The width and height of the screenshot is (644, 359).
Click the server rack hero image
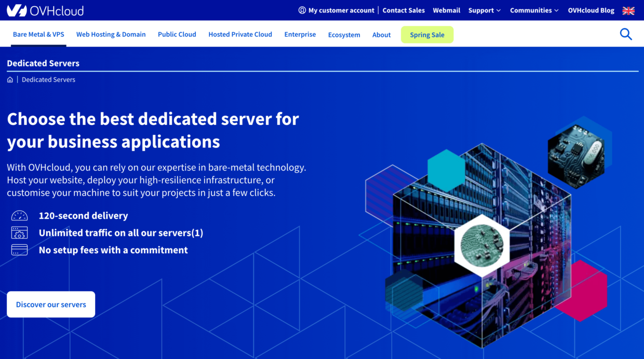coord(483,244)
